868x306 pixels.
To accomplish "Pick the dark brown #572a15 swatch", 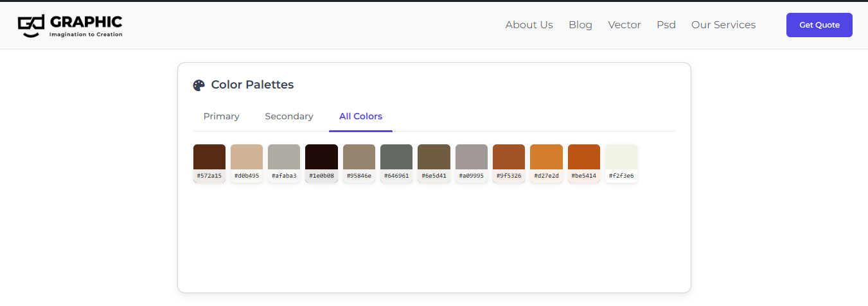I will [209, 164].
